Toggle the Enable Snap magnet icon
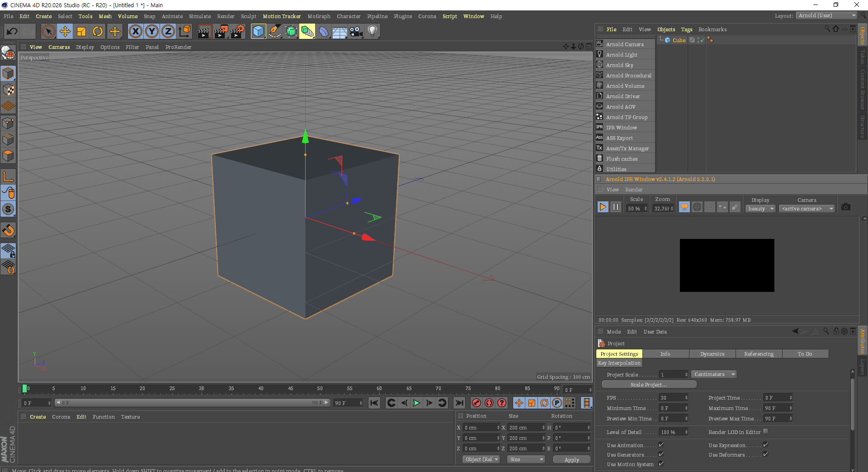 coord(8,230)
